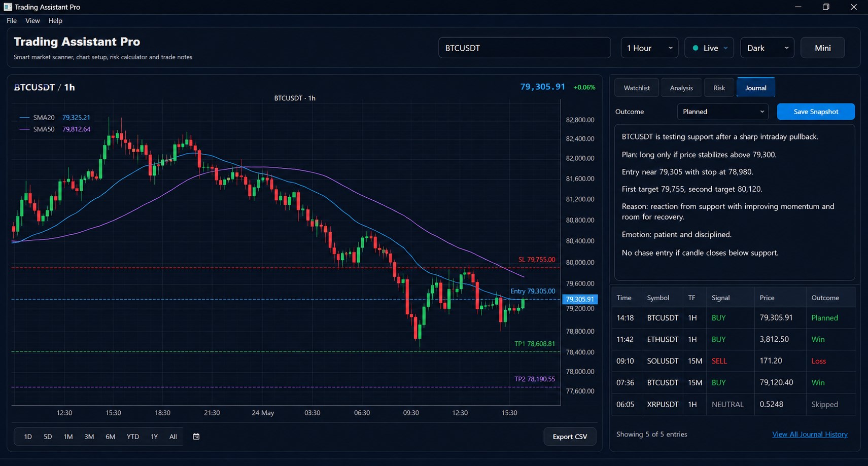
Task: Click the 24 May date on time axis
Action: click(263, 413)
